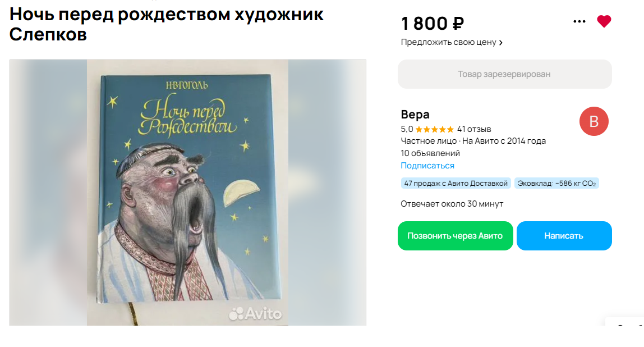Viewport: 644px width, 347px height.
Task: Click the Avito watermark logo on photo
Action: click(255, 314)
